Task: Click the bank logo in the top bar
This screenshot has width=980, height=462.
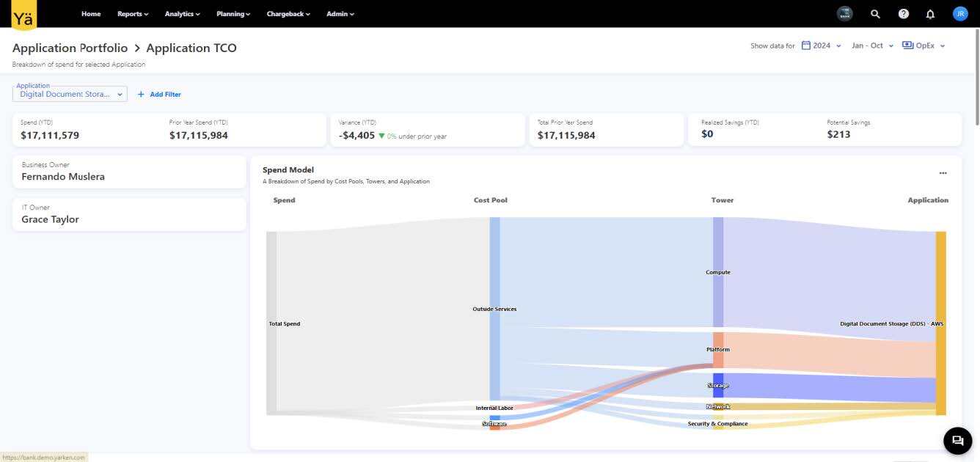Action: point(844,13)
